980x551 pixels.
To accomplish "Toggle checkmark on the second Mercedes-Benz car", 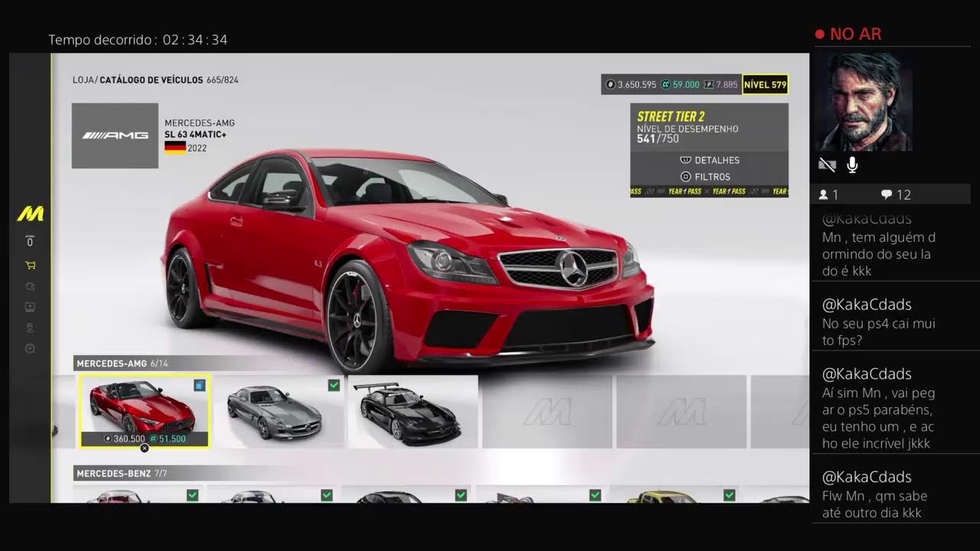I will pos(327,495).
